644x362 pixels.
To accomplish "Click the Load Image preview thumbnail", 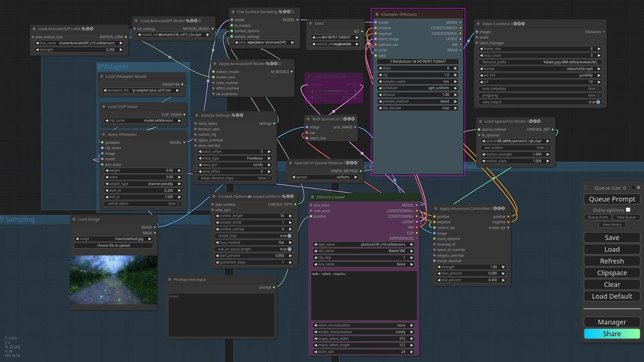I will click(x=113, y=280).
